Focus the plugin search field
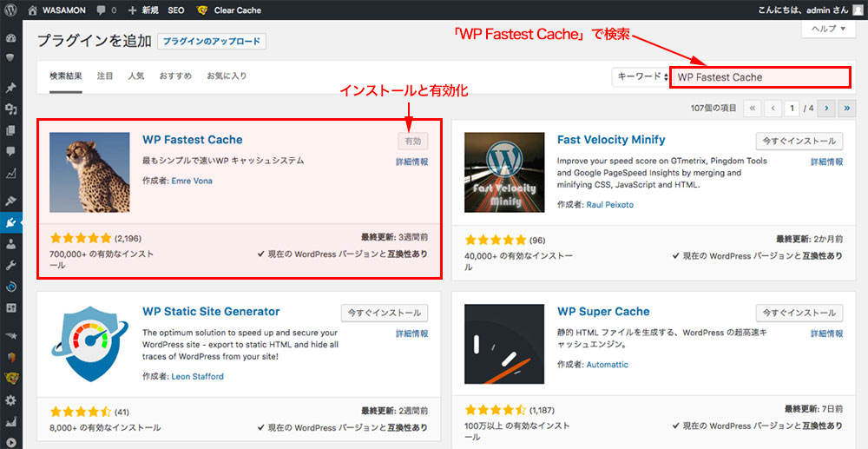 click(759, 77)
